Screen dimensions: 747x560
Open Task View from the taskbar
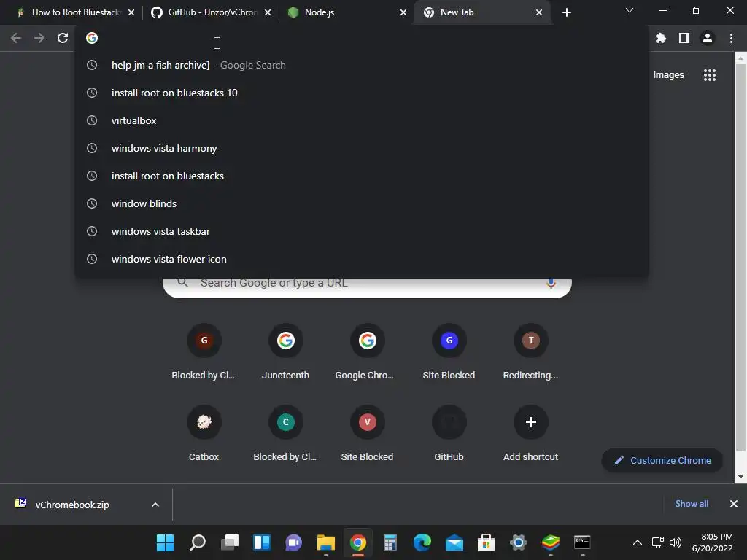coord(230,542)
